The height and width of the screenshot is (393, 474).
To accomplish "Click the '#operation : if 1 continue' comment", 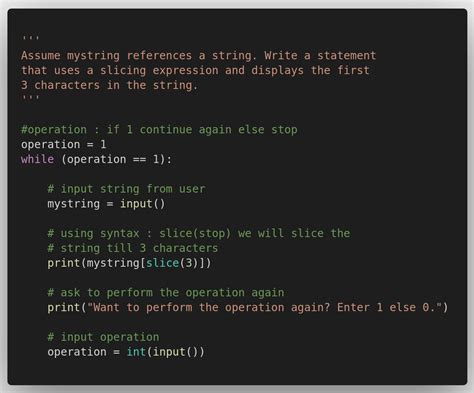I will [x=159, y=129].
